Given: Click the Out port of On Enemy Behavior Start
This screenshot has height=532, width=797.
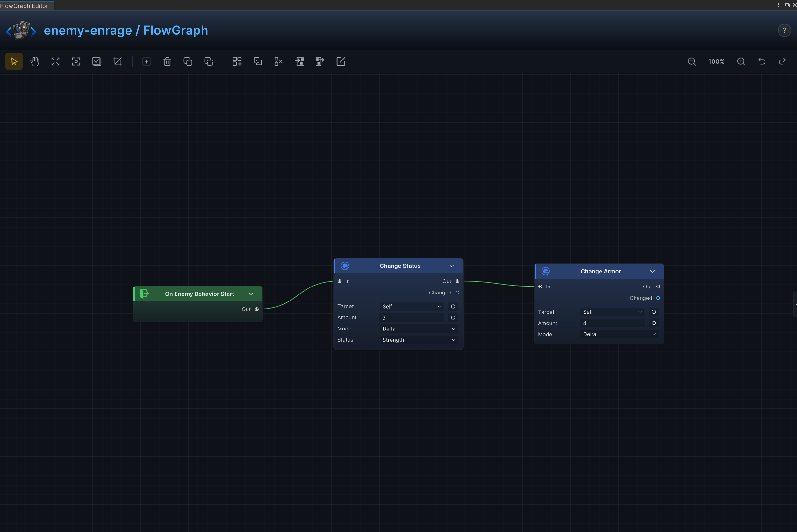Looking at the screenshot, I should coord(257,309).
